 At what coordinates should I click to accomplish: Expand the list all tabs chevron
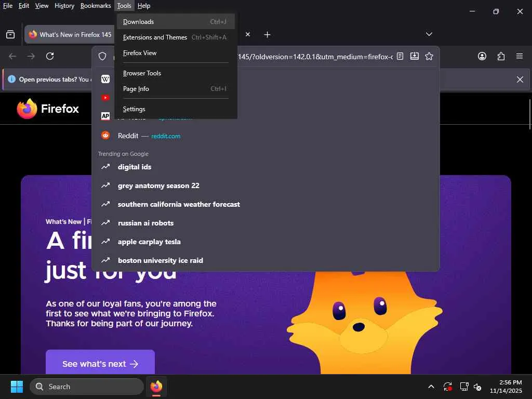[429, 34]
